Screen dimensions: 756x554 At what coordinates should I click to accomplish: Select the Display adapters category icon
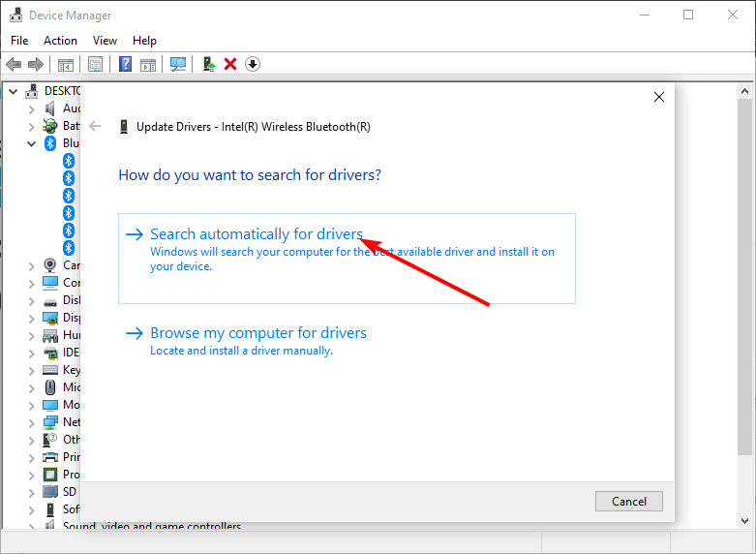pyautogui.click(x=50, y=318)
